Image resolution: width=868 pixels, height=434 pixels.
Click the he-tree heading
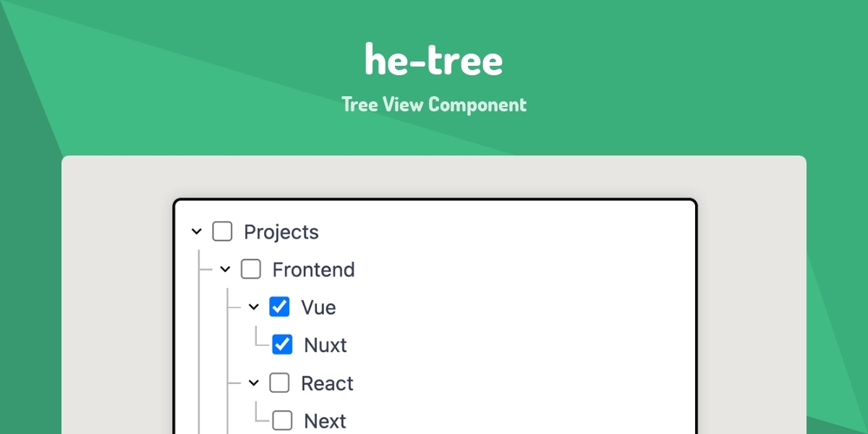click(434, 60)
